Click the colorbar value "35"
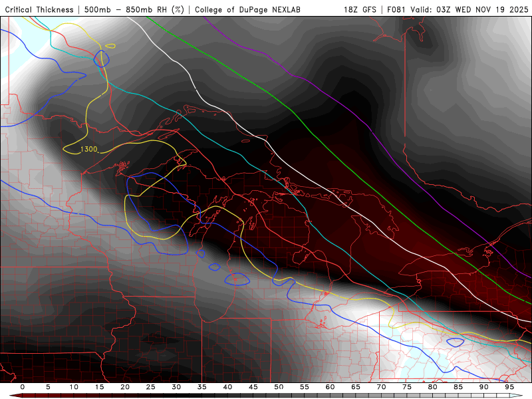532x399 pixels. tap(202, 387)
